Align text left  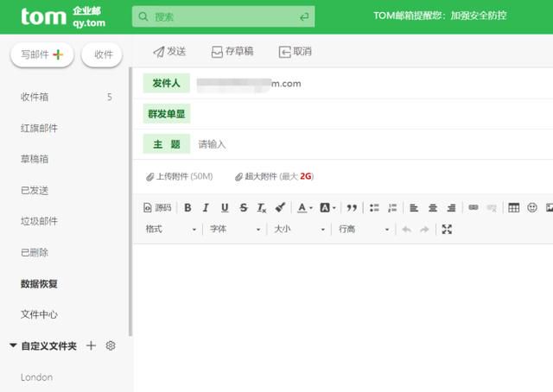[414, 207]
